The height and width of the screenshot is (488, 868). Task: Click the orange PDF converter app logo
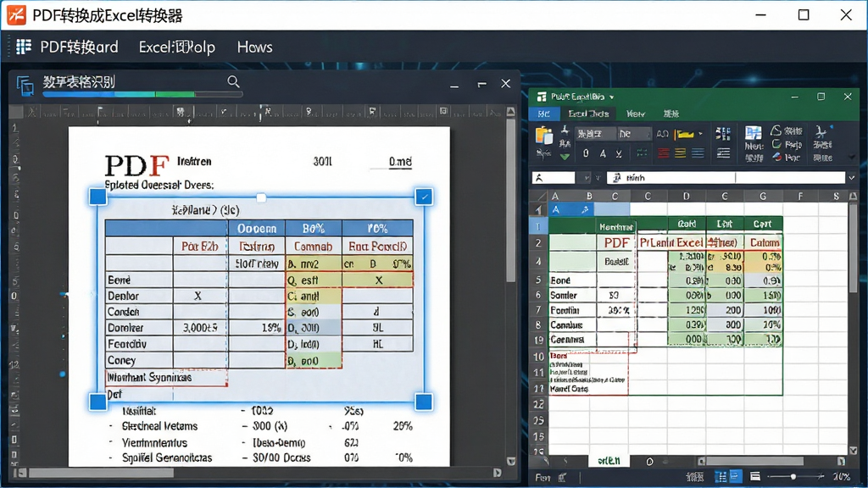click(x=16, y=15)
